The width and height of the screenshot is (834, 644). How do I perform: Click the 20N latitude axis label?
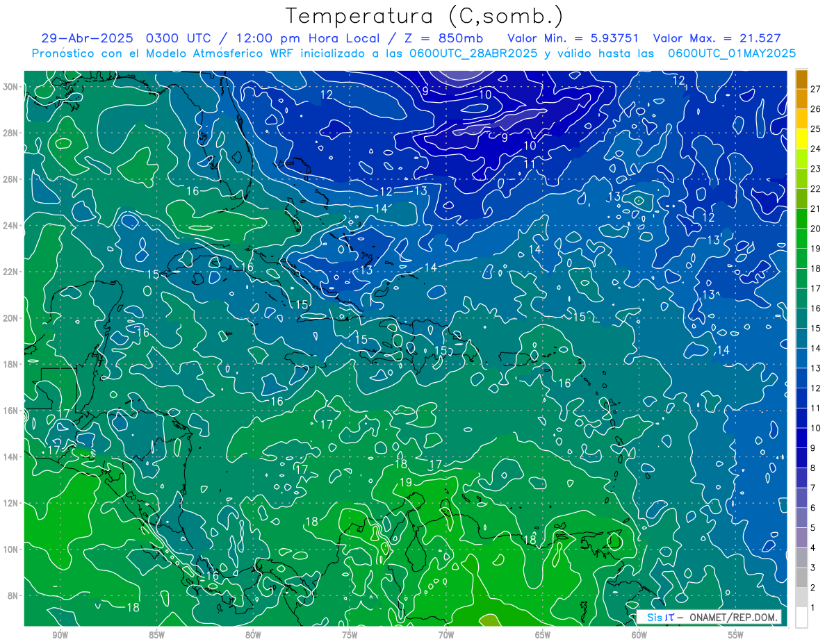point(10,318)
